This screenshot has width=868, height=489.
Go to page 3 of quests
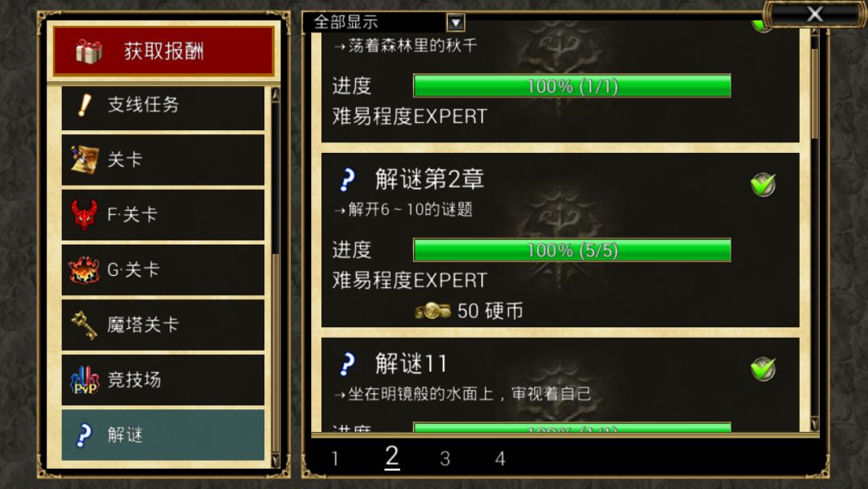445,458
